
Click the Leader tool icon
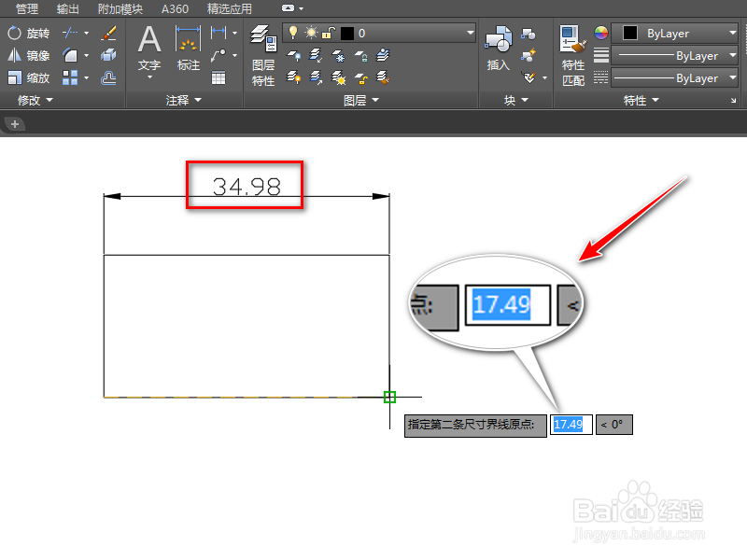coord(218,55)
